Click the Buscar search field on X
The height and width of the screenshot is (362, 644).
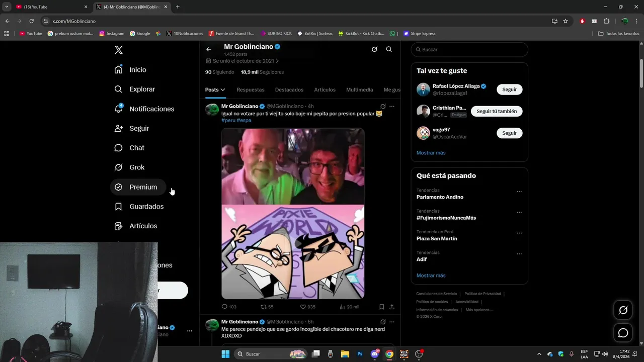(x=469, y=50)
